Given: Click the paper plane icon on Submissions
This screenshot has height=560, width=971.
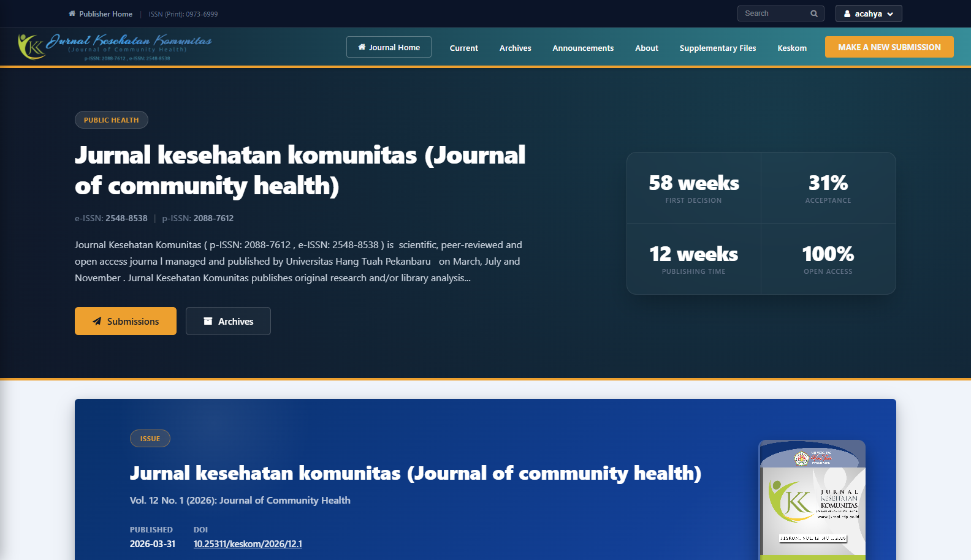Looking at the screenshot, I should click(97, 321).
